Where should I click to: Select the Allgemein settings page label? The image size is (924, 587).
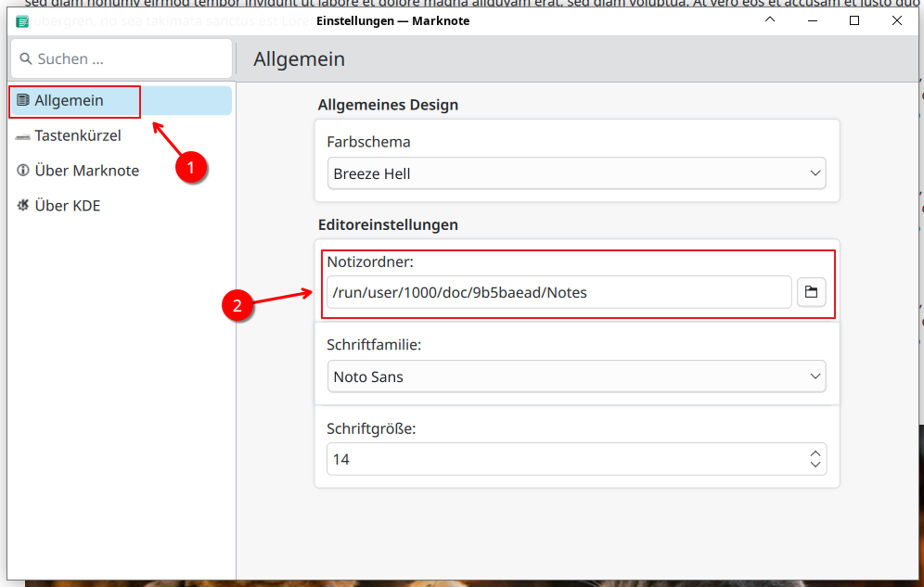[69, 100]
